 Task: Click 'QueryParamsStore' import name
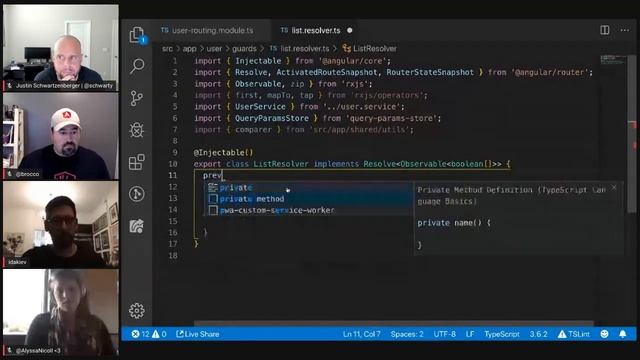coord(272,118)
